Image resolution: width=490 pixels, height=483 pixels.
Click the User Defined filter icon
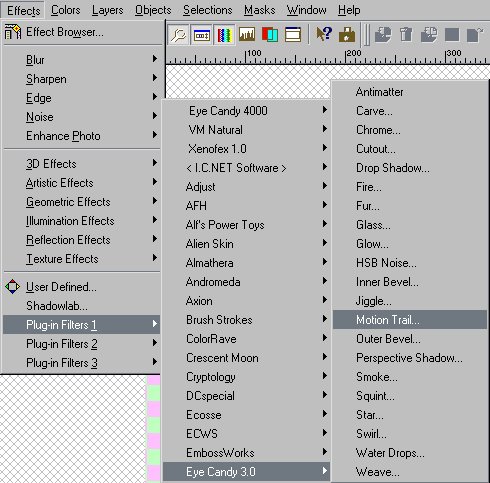[13, 287]
